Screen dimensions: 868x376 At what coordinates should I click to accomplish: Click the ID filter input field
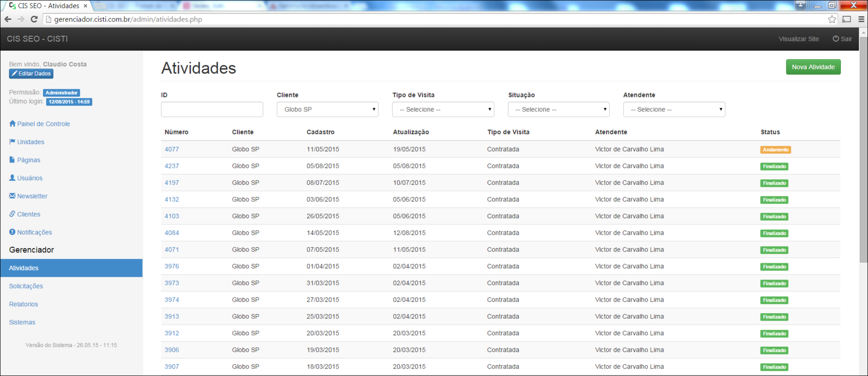coord(212,109)
